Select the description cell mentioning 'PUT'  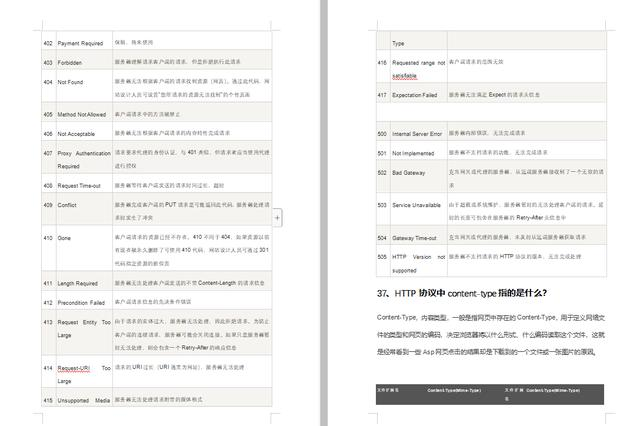pos(192,209)
